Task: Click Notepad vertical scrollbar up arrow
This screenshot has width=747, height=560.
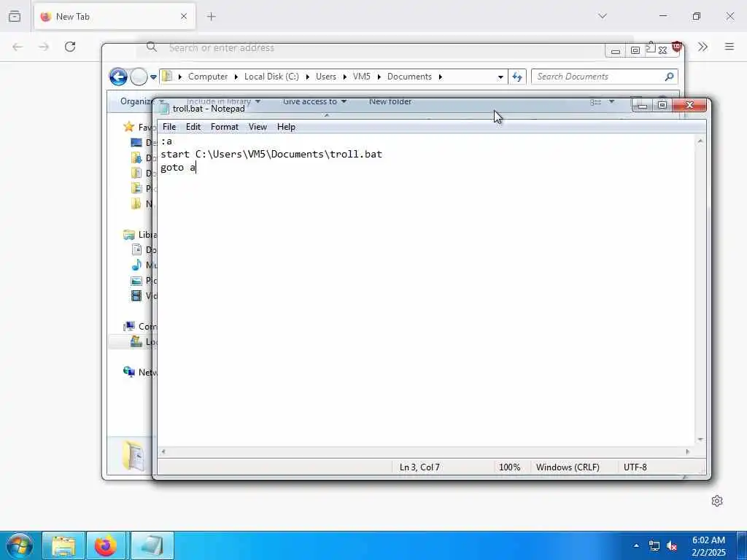Action: [x=700, y=141]
